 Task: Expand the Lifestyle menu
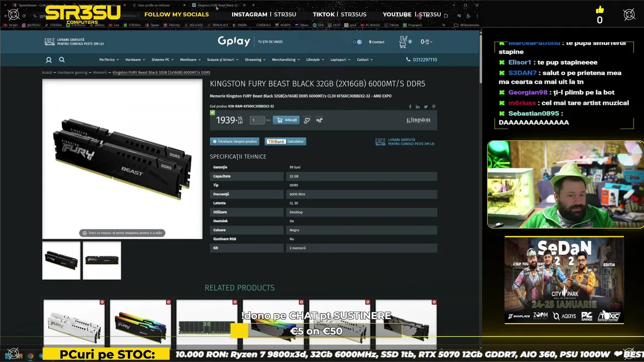[x=315, y=60]
